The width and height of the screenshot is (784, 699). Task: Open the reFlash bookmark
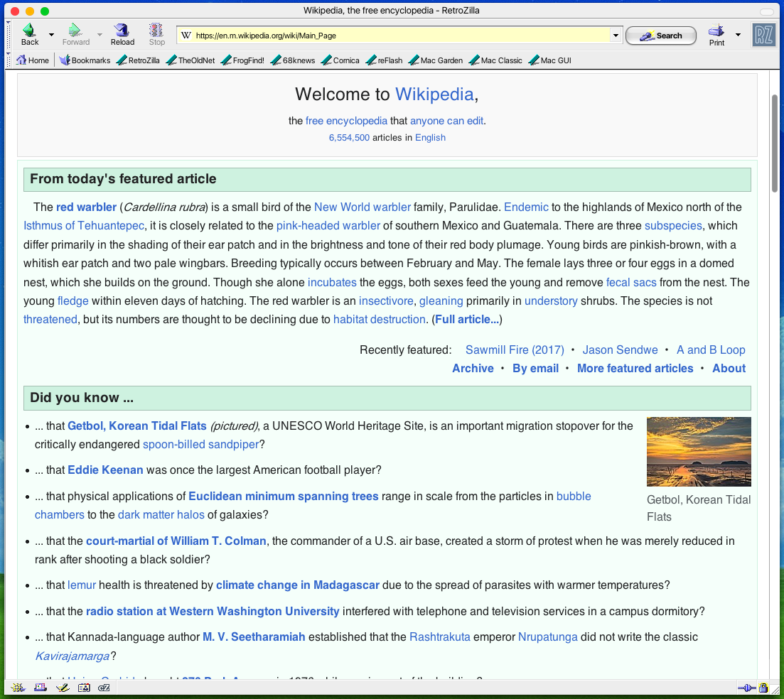click(384, 60)
